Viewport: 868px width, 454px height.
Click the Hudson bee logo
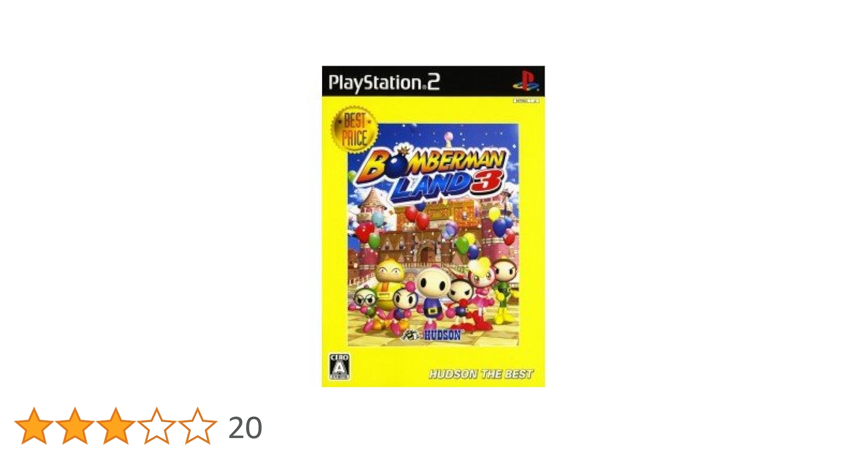411,335
